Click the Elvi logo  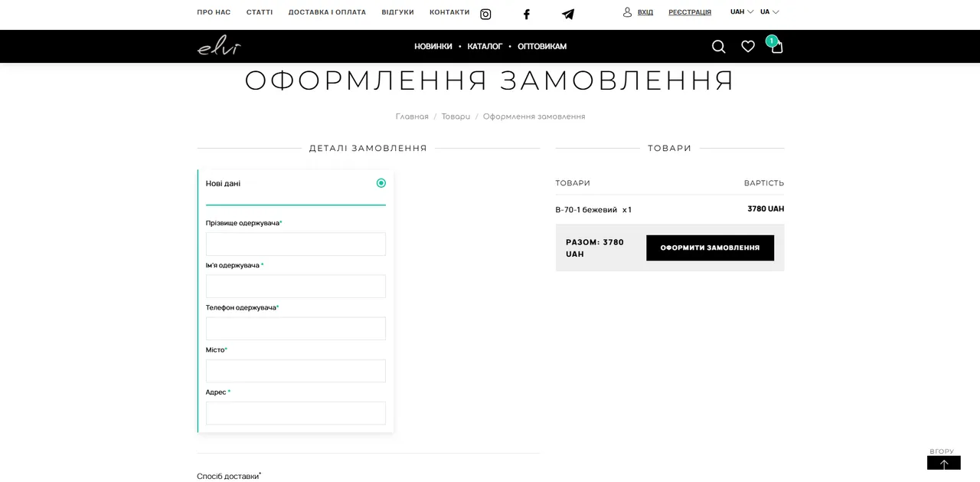219,46
